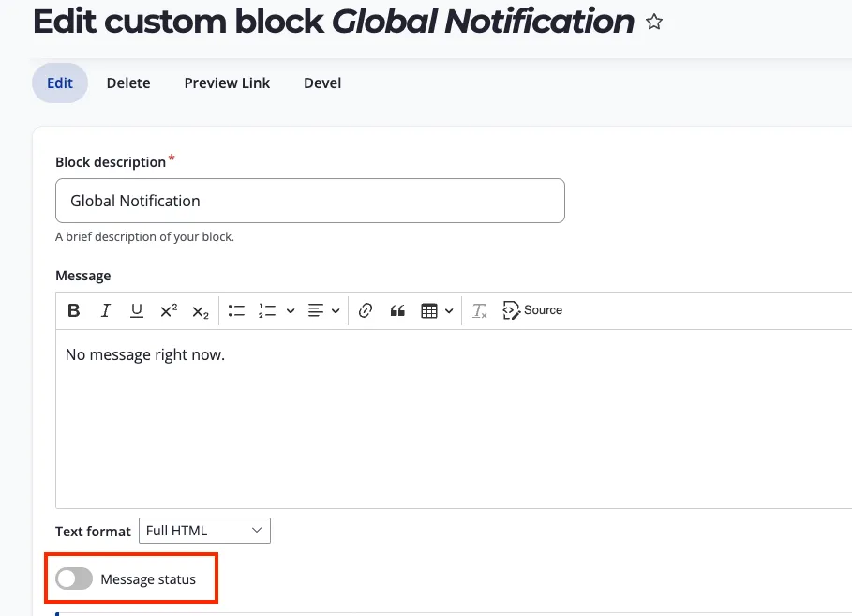This screenshot has width=852, height=616.
Task: Underline the selected message text
Action: click(x=137, y=310)
